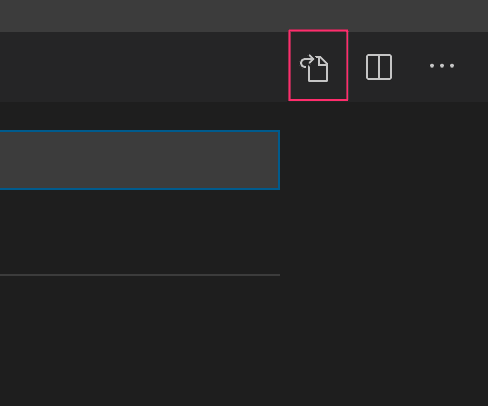Click the document with curved arrow icon

[x=314, y=68]
